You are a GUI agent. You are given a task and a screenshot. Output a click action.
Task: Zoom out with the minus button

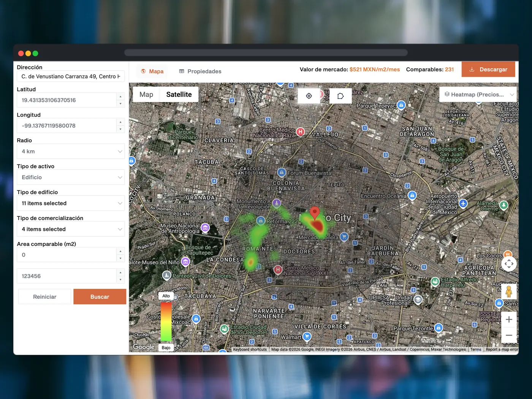509,336
